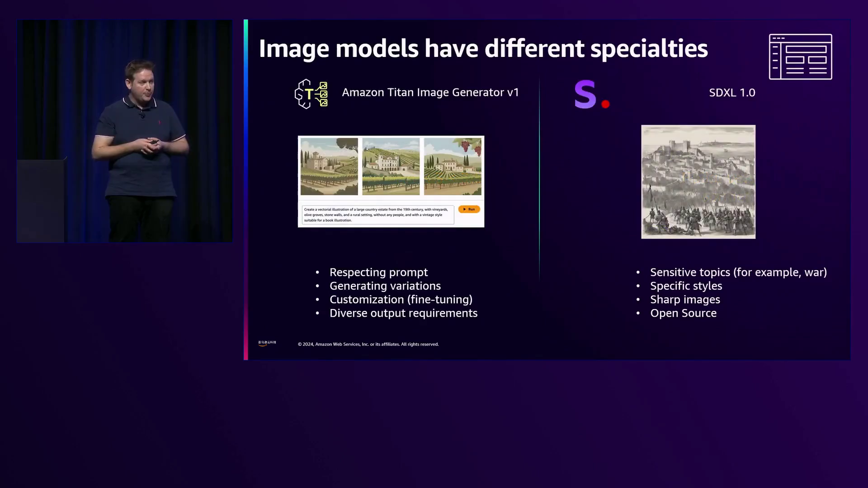Click the 'Respecting prompt' bullet
Viewport: 868px width, 488px height.
tap(378, 272)
